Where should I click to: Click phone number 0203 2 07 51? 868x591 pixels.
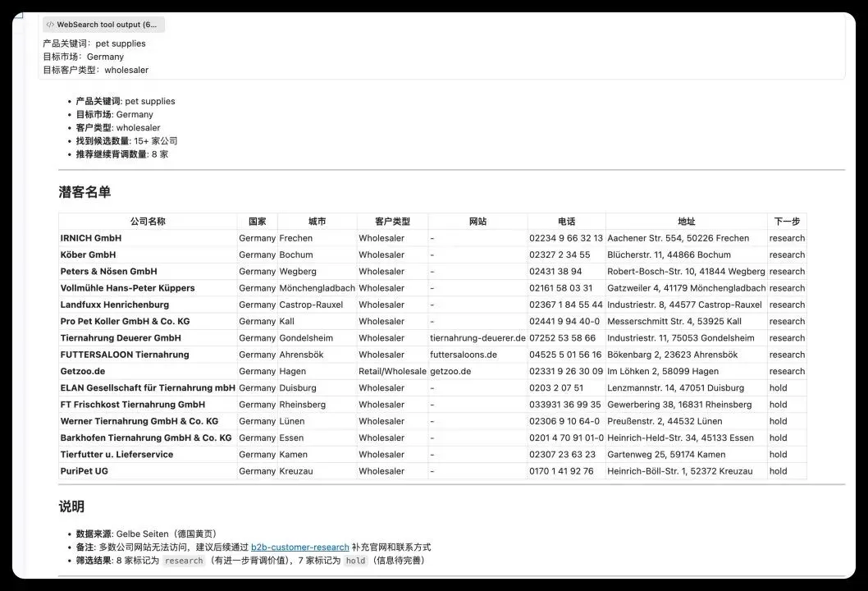556,387
